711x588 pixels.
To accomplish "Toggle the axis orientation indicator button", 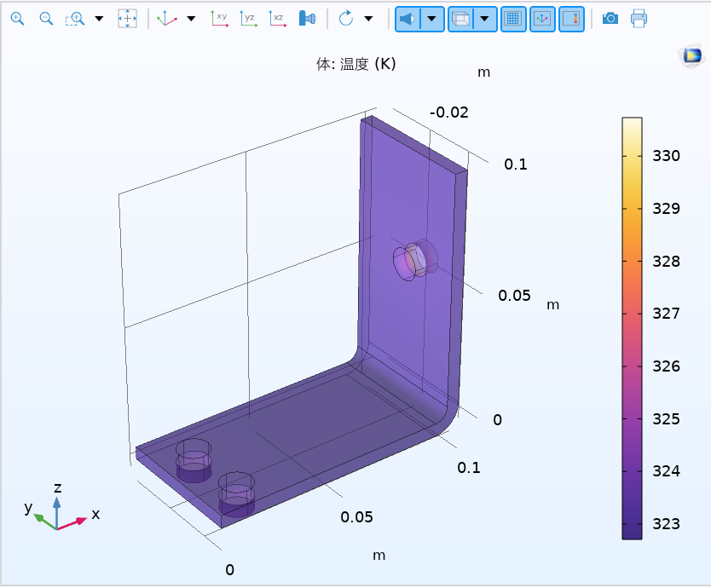I will pos(541,18).
